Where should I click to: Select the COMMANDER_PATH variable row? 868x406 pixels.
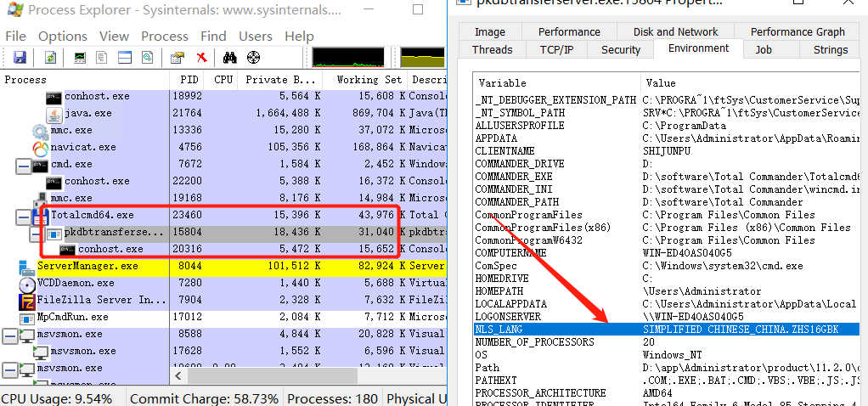pyautogui.click(x=667, y=202)
